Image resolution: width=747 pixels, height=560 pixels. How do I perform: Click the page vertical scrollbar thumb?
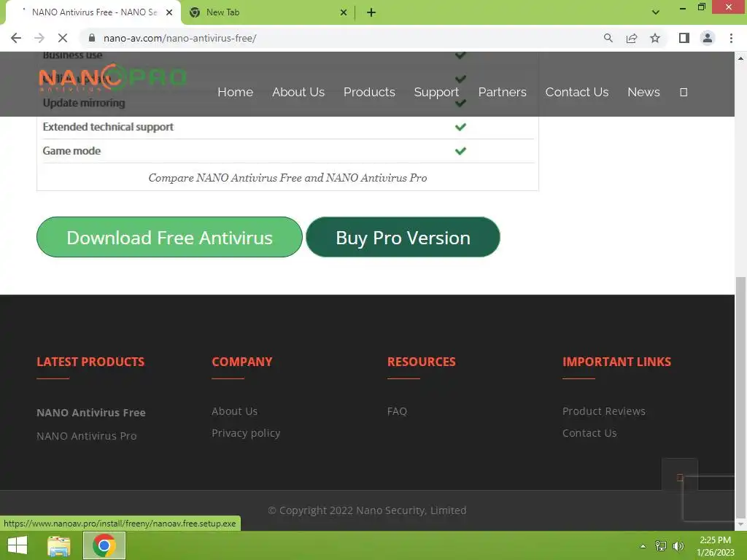click(741, 397)
